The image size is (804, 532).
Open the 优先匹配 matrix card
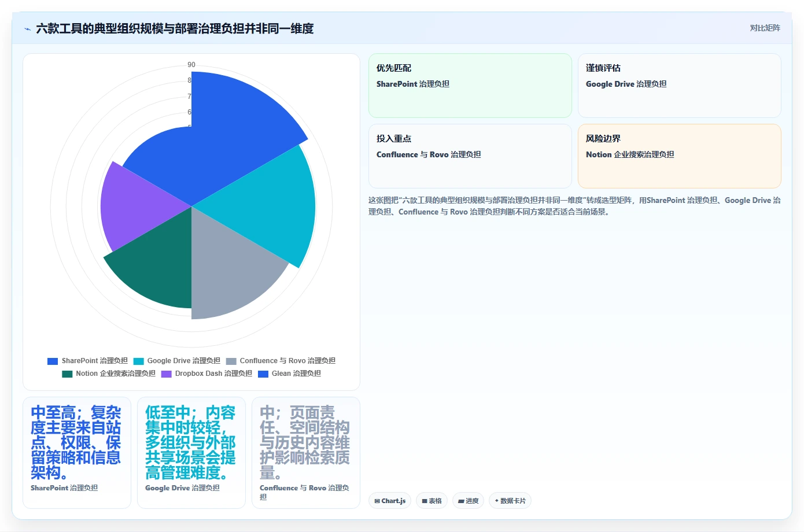pyautogui.click(x=470, y=86)
